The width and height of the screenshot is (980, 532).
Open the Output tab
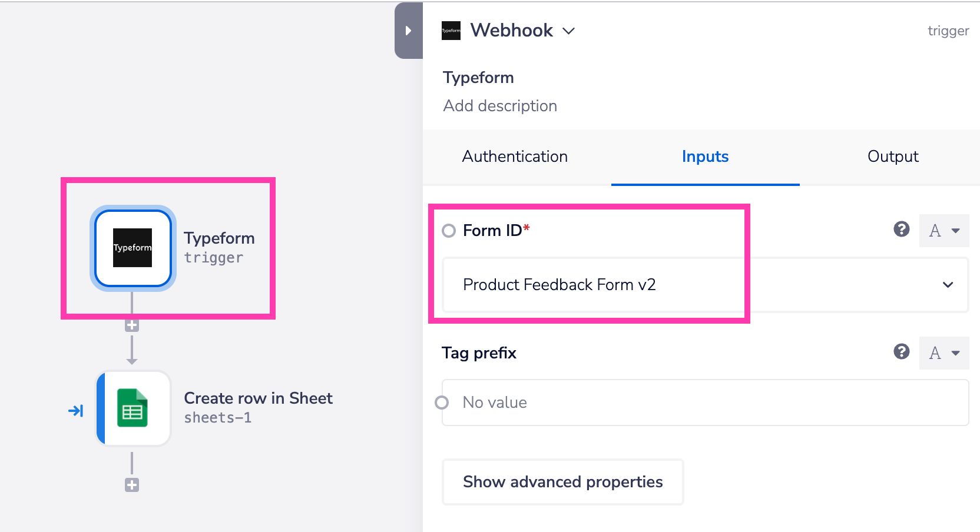tap(892, 157)
